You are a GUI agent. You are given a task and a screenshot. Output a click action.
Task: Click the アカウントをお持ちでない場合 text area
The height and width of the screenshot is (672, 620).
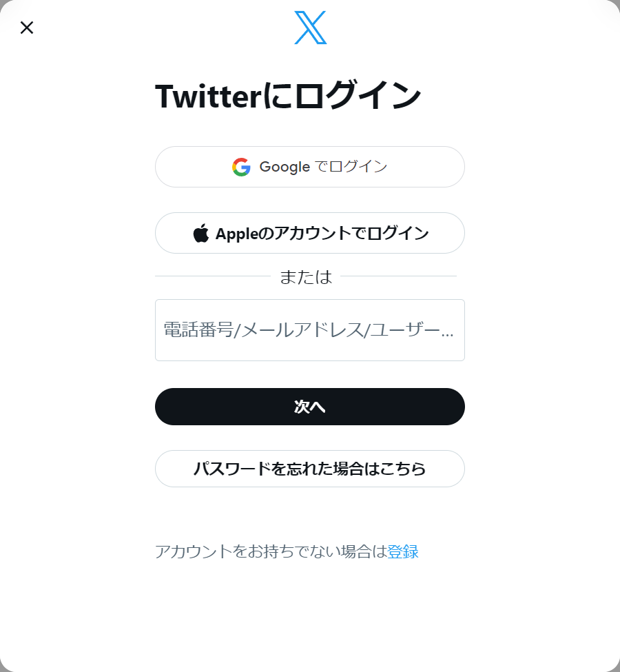(x=269, y=551)
